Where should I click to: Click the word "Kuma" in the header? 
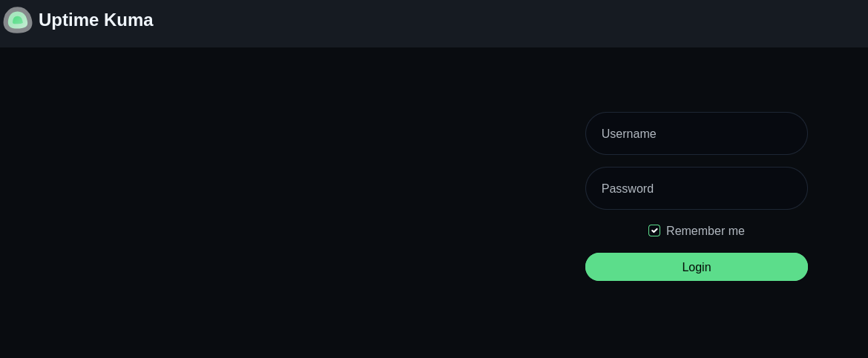point(128,20)
